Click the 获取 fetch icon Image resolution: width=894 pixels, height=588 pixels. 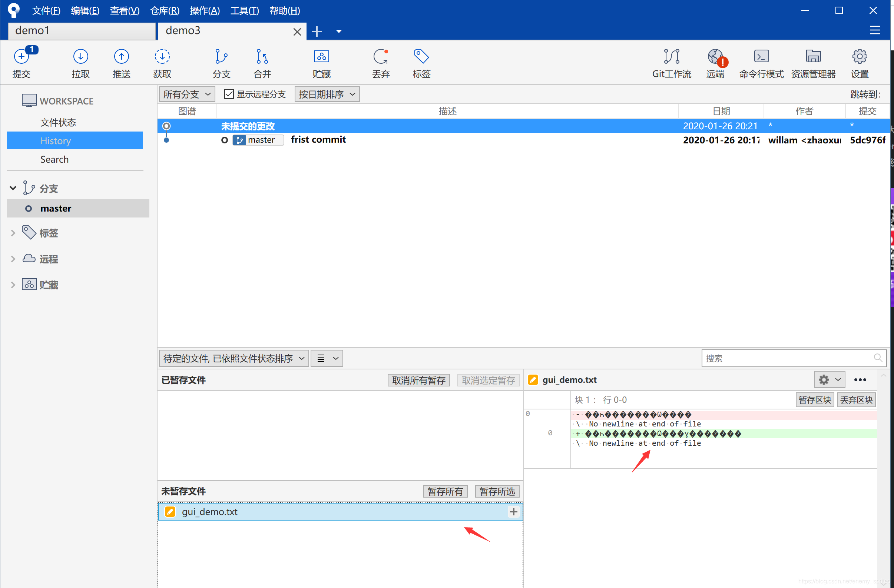(x=162, y=57)
